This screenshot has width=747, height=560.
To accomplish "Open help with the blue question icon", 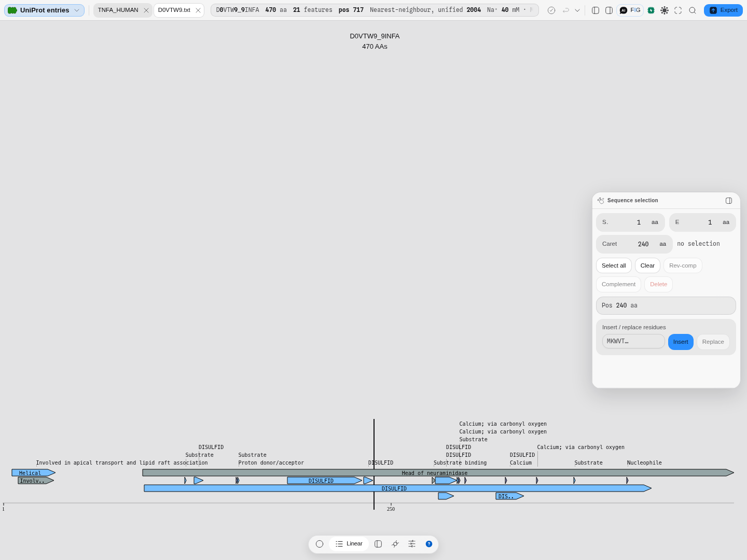I will click(429, 544).
